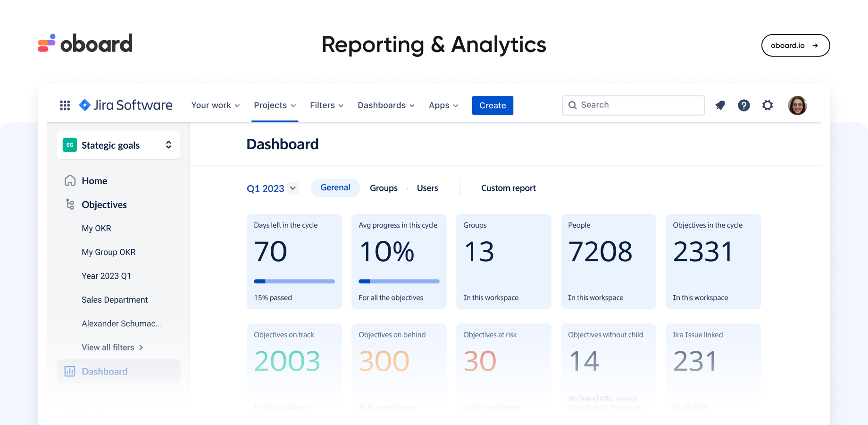Open the Q1 2023 cycle dropdown
This screenshot has height=425, width=868.
273,188
